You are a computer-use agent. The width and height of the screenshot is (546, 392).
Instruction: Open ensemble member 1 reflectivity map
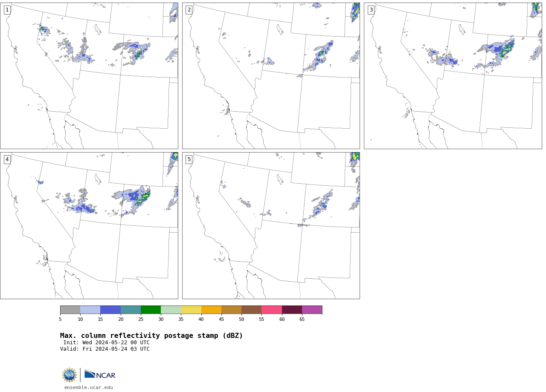click(x=89, y=76)
